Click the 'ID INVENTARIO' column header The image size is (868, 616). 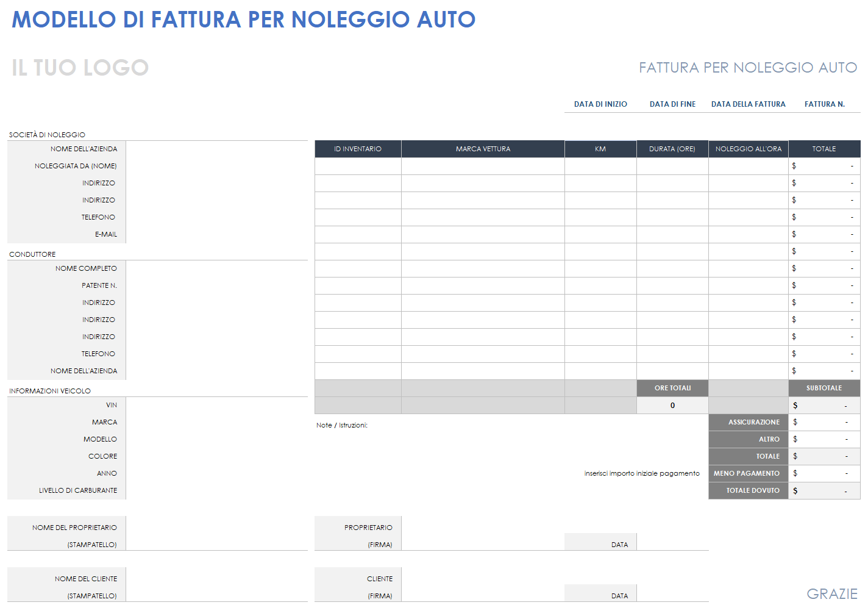[x=358, y=149]
